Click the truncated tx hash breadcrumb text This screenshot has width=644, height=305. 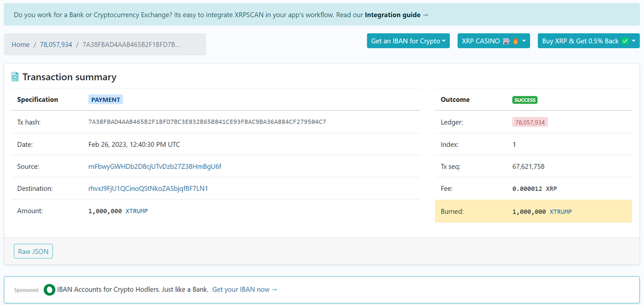click(x=131, y=44)
